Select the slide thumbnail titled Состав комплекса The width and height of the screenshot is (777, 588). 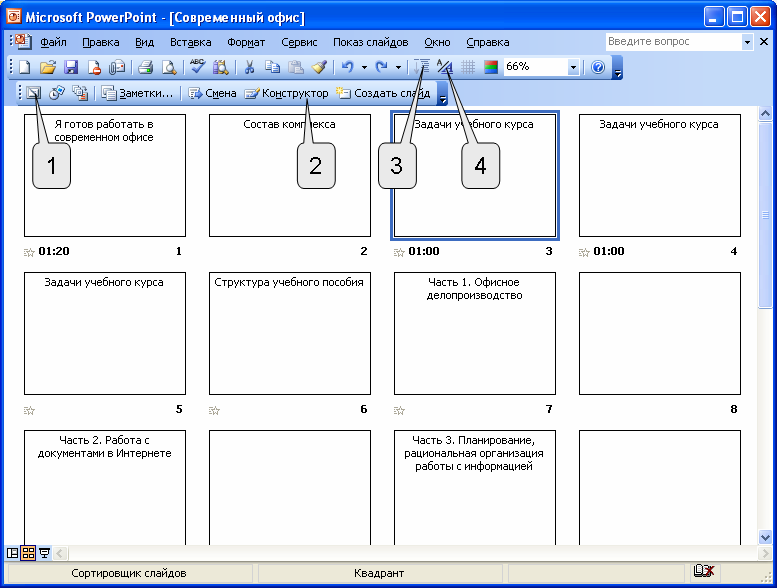(289, 175)
